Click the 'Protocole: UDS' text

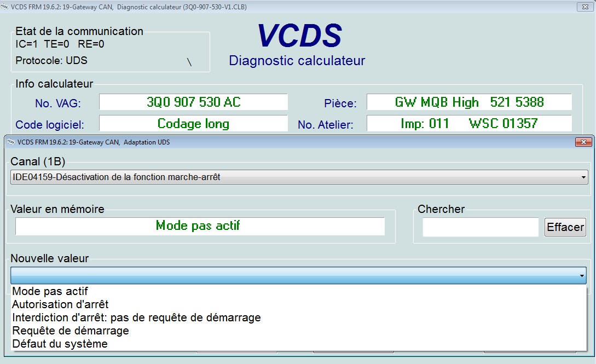tap(51, 60)
